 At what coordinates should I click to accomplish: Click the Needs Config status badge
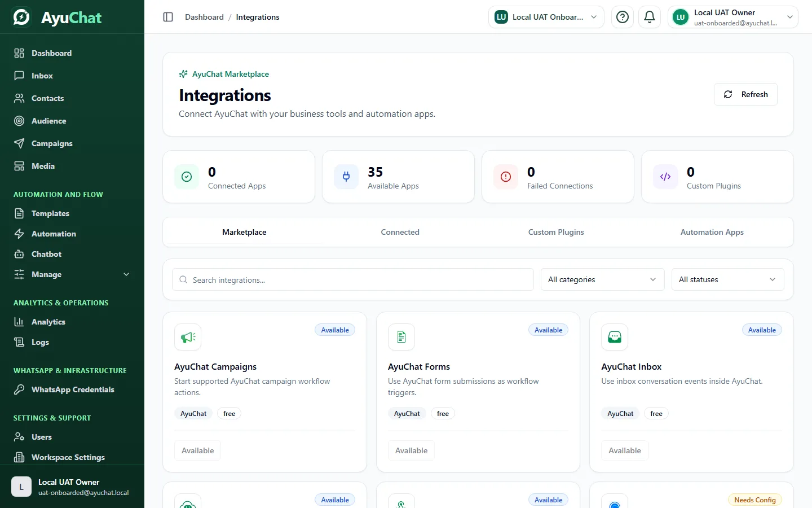coord(755,500)
